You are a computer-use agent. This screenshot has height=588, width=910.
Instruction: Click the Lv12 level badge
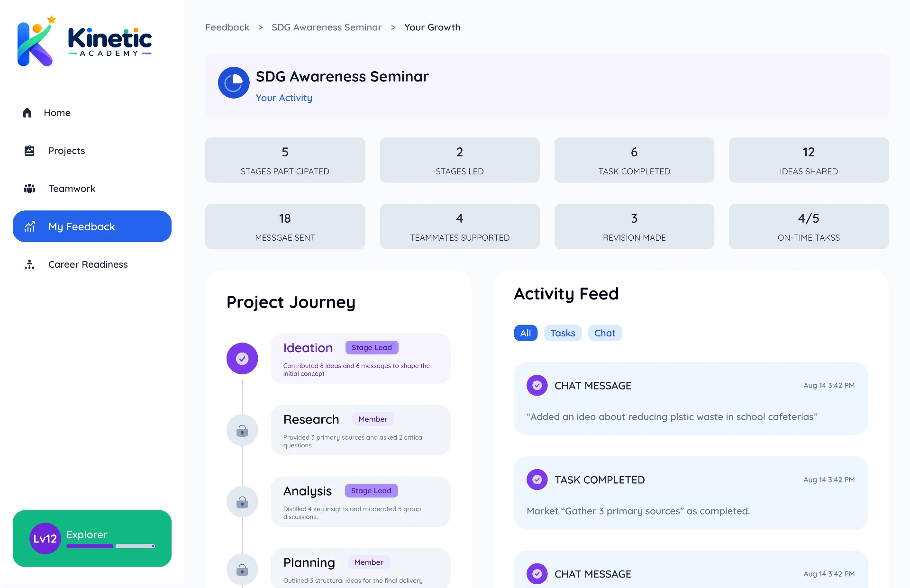pos(45,539)
